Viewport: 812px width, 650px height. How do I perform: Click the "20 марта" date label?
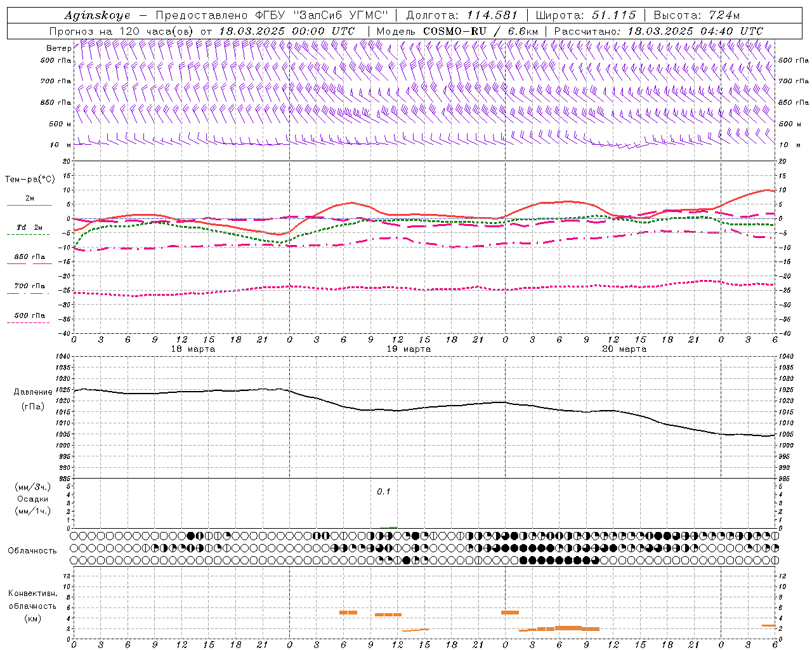coord(624,349)
